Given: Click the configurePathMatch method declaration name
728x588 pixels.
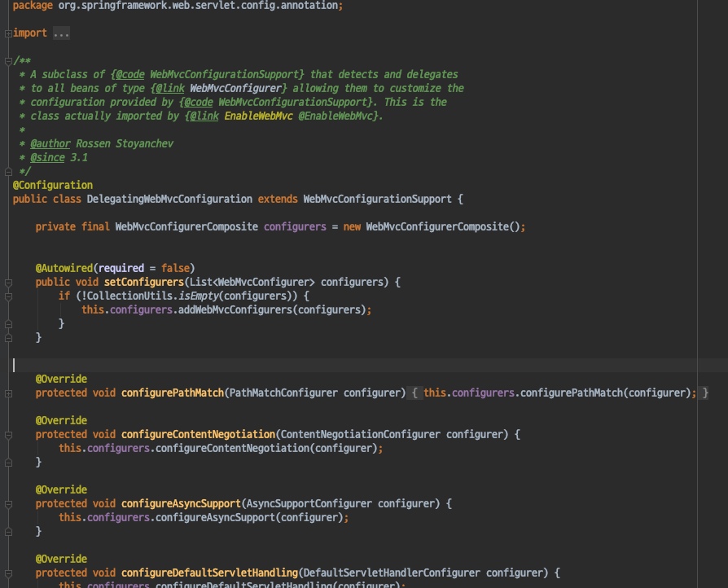Looking at the screenshot, I should click(x=173, y=393).
